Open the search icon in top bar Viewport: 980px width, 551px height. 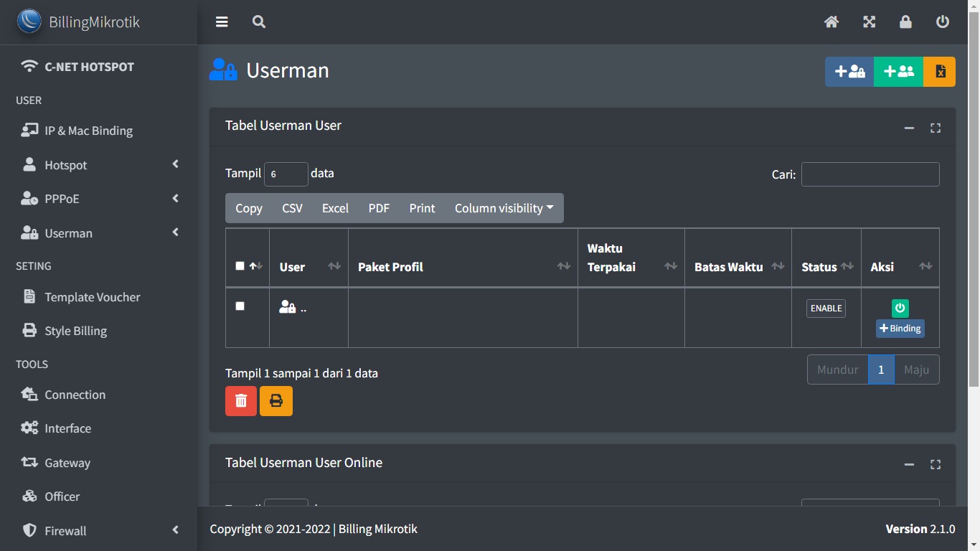(x=259, y=22)
